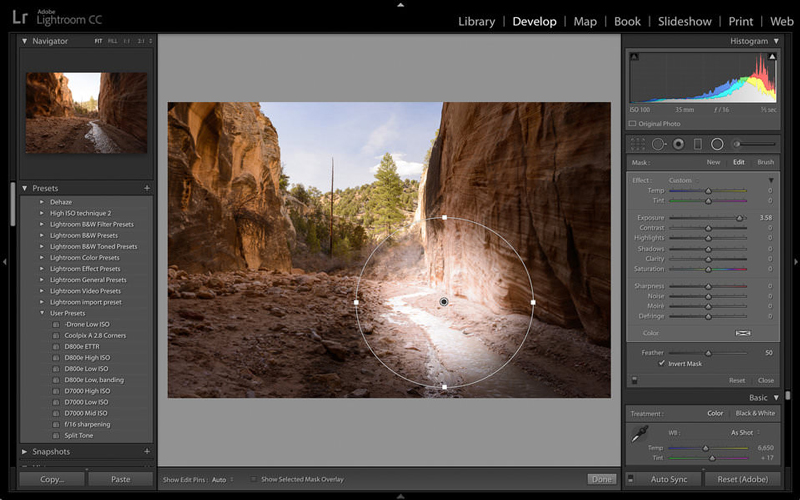Activate the Graduated Filter tool
Screen dimensions: 800x500
(698, 144)
